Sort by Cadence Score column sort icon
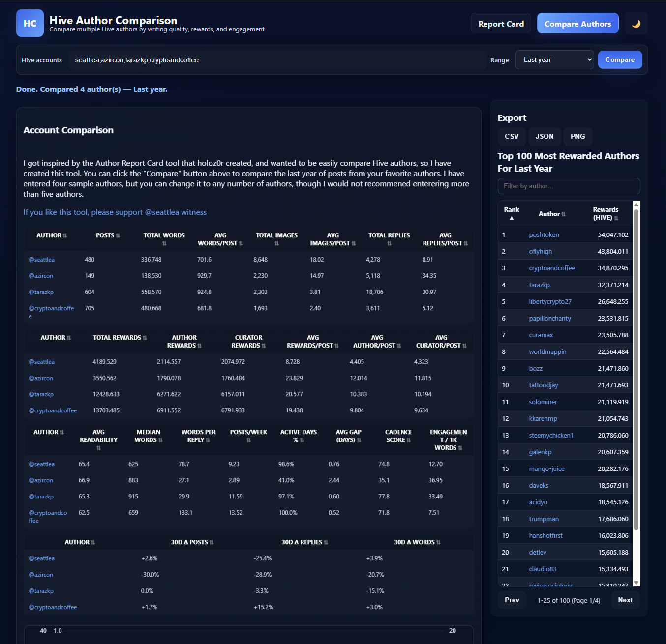 [409, 440]
